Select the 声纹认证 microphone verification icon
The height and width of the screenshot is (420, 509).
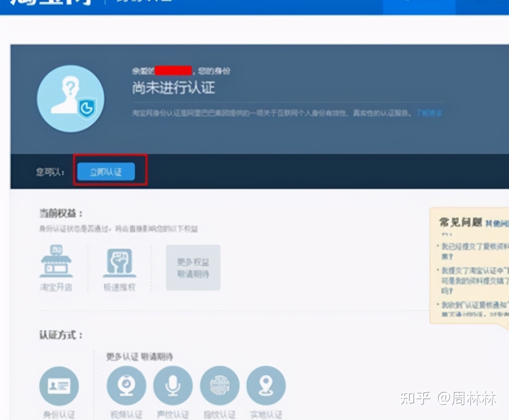pyautogui.click(x=173, y=385)
